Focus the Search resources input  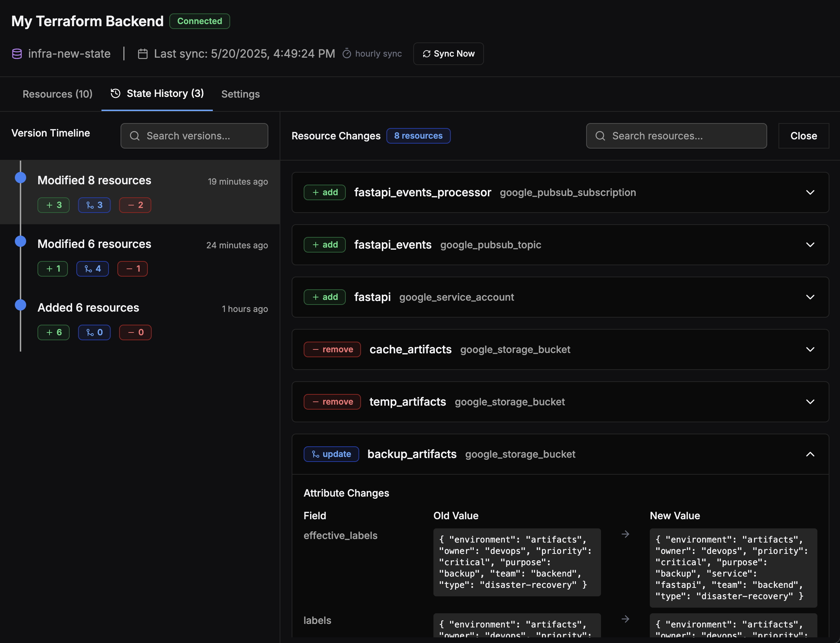[x=676, y=136]
